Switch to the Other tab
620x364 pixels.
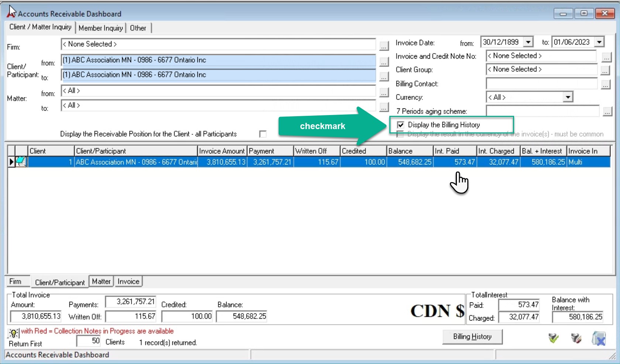[x=138, y=28]
